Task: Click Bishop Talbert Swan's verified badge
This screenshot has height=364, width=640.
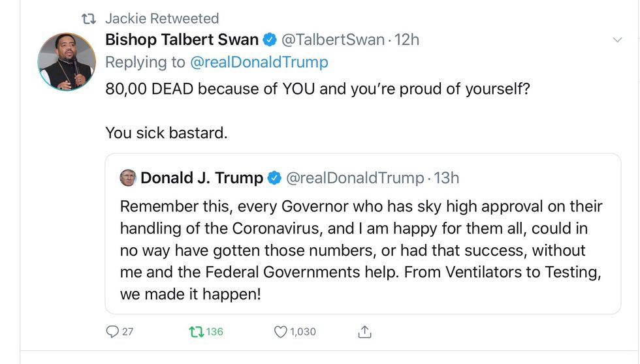Action: pos(270,40)
